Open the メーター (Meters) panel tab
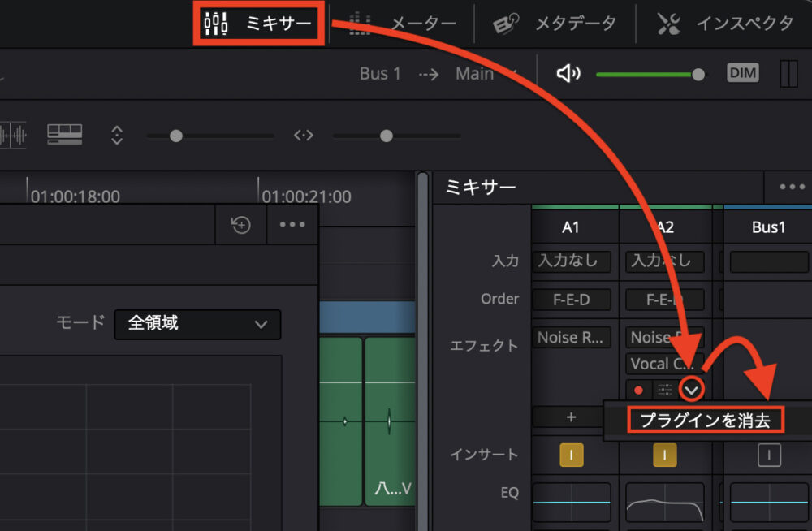The image size is (812, 531). pos(403,24)
